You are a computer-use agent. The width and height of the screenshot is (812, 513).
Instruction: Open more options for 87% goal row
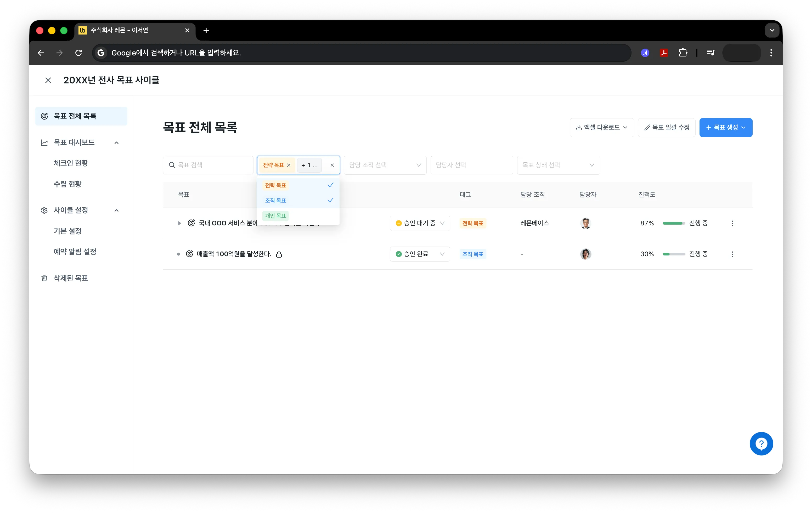click(x=732, y=223)
